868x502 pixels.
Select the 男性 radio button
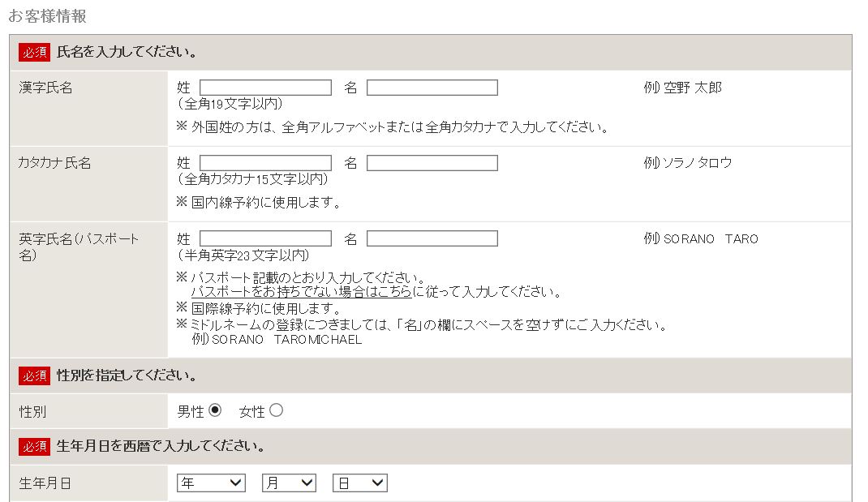[x=215, y=410]
